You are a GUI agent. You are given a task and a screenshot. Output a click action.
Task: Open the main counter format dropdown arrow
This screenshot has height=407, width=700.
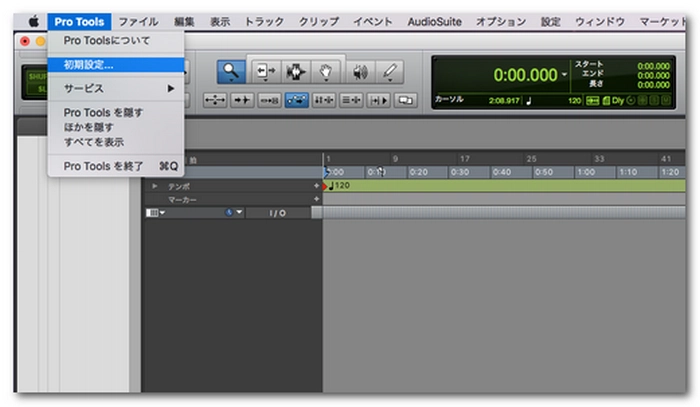(564, 75)
